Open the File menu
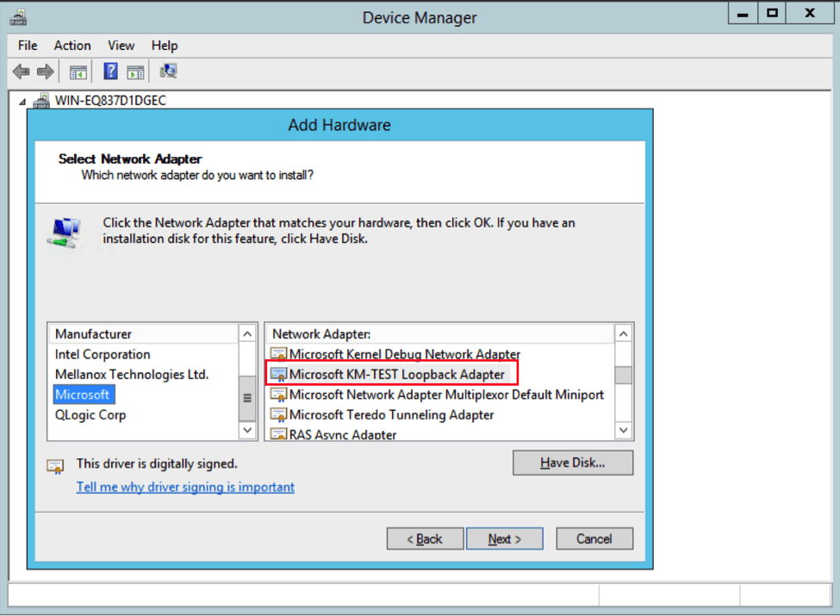The height and width of the screenshot is (616, 840). click(x=27, y=45)
